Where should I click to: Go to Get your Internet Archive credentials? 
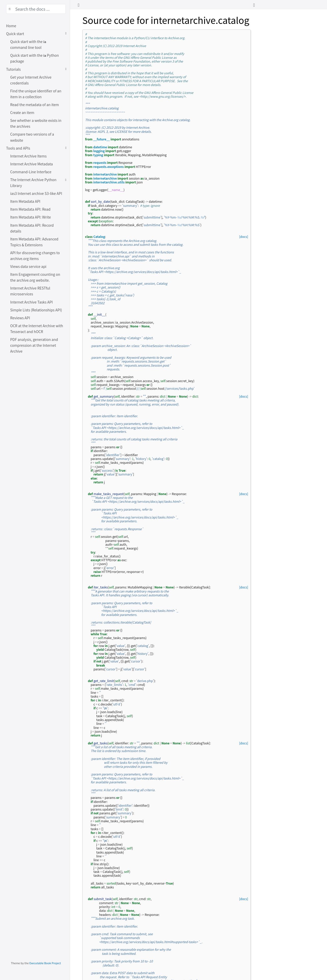click(x=31, y=80)
